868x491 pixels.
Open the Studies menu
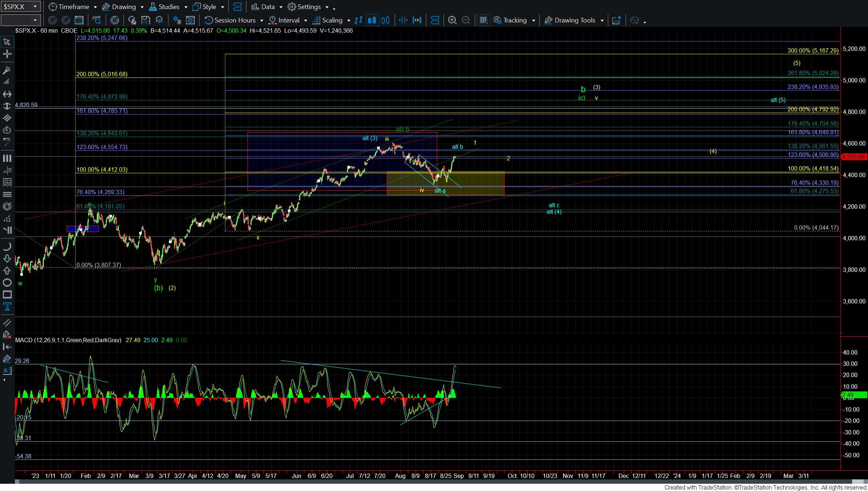[164, 7]
